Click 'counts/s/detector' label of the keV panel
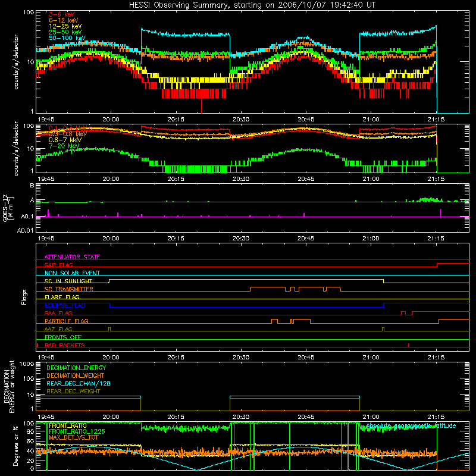 click(x=16, y=62)
